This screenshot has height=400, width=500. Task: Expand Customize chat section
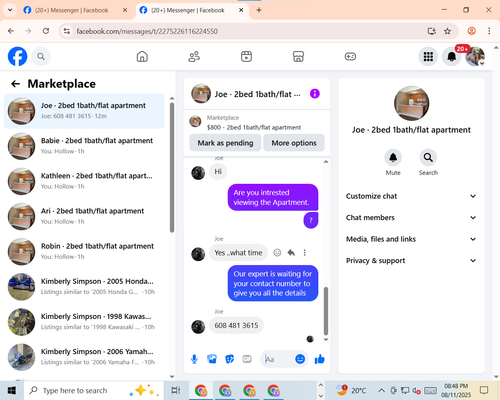[x=411, y=196]
